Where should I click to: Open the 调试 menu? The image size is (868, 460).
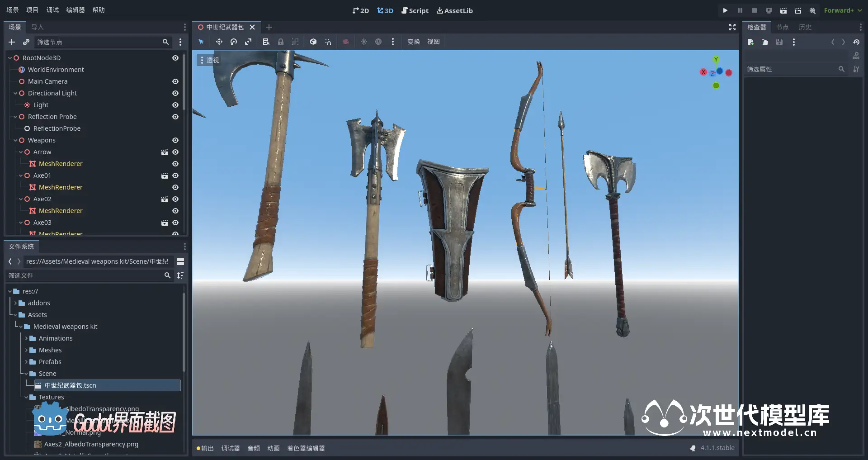52,10
